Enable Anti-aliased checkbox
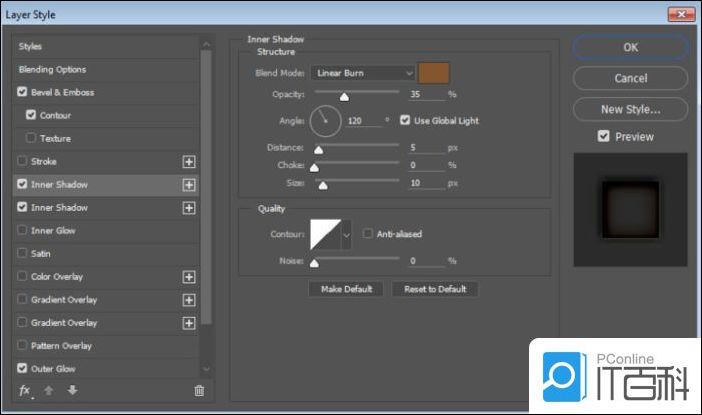Screen dimensions: 702x415 tap(368, 233)
